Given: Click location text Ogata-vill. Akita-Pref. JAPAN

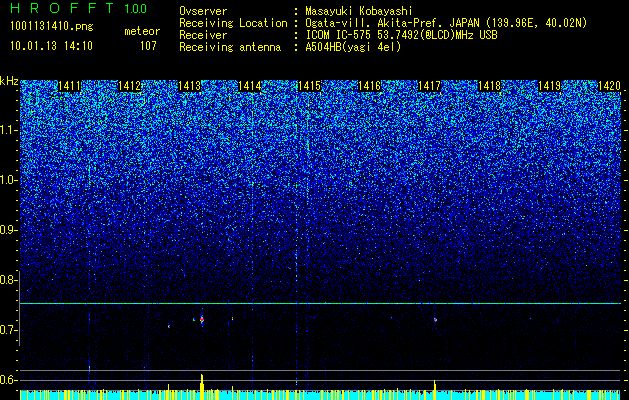Looking at the screenshot, I should point(392,23).
